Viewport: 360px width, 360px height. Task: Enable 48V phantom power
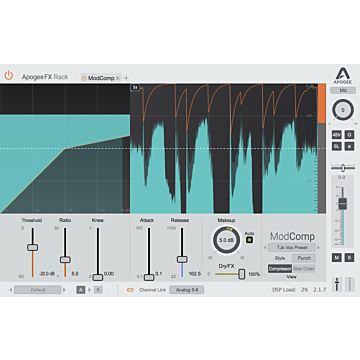pos(337,135)
